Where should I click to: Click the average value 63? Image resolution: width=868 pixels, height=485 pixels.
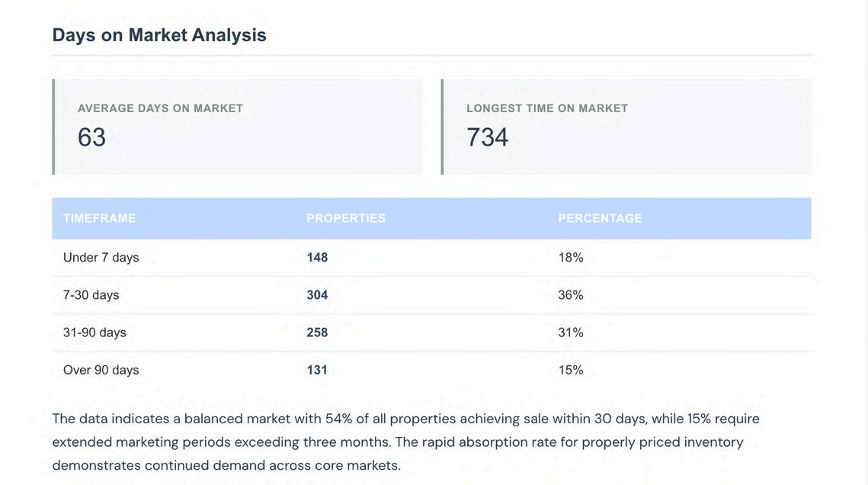click(91, 137)
